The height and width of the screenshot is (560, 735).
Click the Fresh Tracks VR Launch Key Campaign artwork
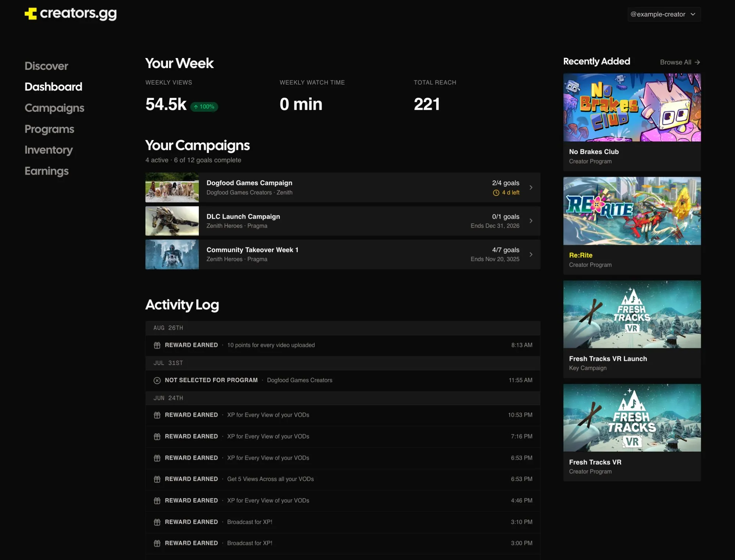[x=632, y=314]
